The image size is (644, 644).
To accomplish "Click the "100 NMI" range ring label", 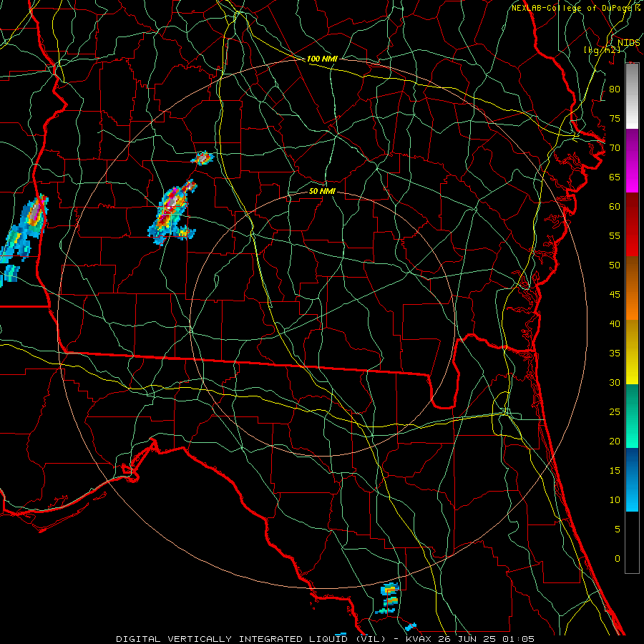I will [x=322, y=59].
